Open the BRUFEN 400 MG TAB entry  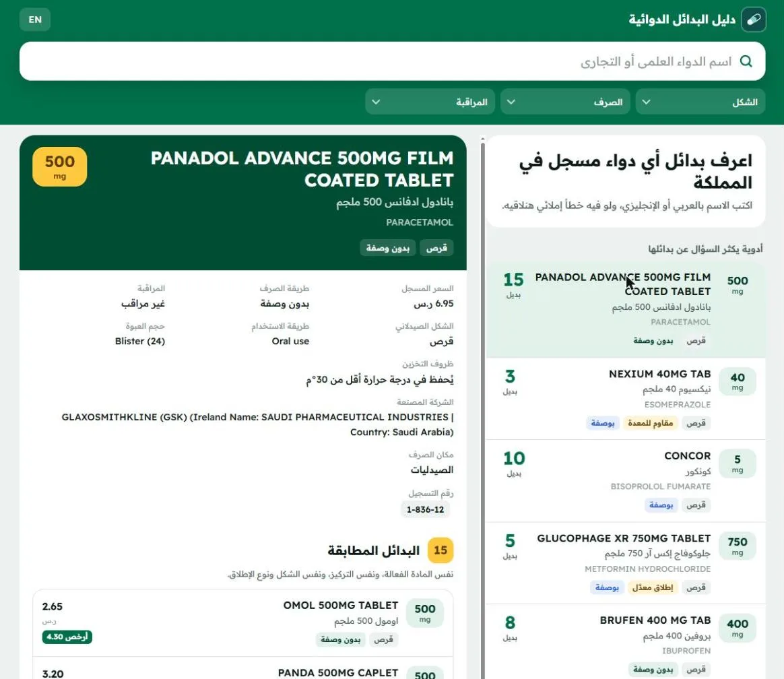pyautogui.click(x=626, y=643)
